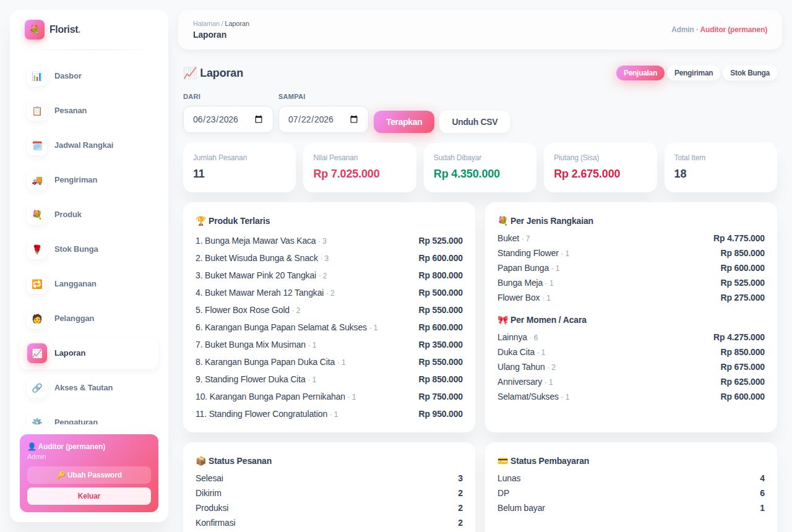Screen dimensions: 792x532
Task: Open Dasbor via its chart icon
Action: [x=37, y=76]
